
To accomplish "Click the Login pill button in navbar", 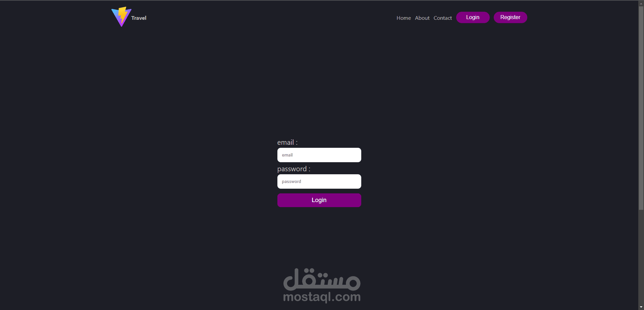I will (x=473, y=17).
